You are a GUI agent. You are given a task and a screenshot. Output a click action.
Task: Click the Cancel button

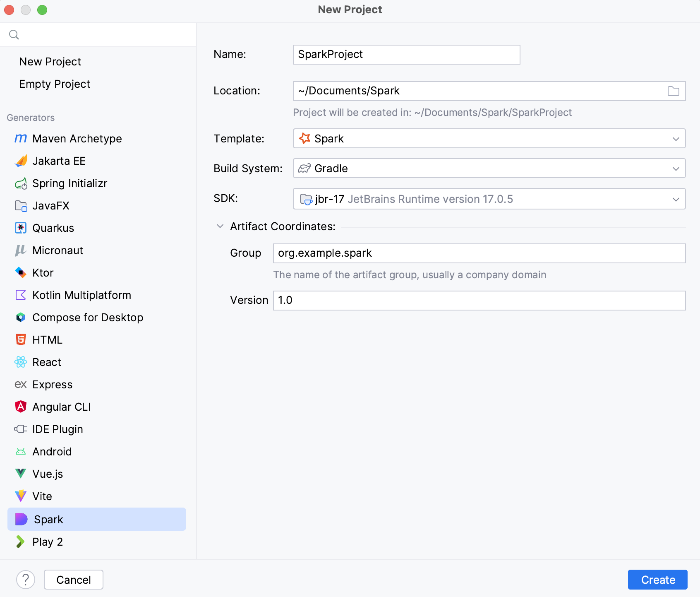click(74, 580)
